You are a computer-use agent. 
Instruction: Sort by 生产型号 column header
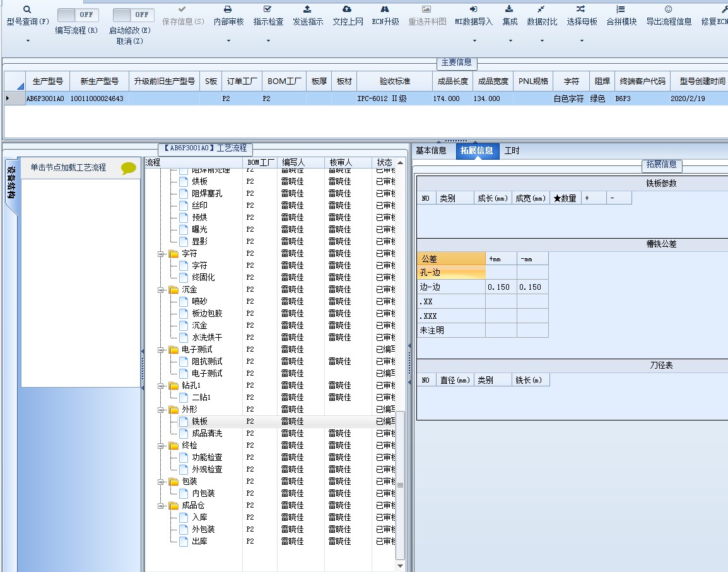[47, 81]
